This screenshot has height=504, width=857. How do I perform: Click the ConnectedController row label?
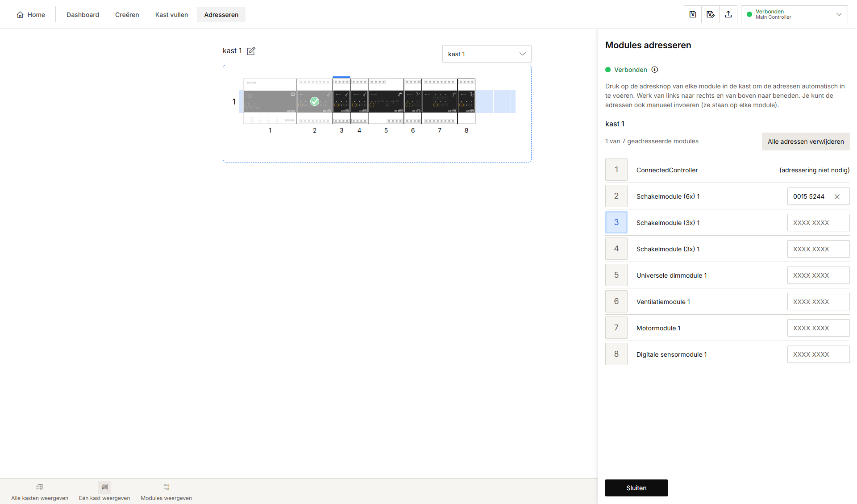click(667, 170)
